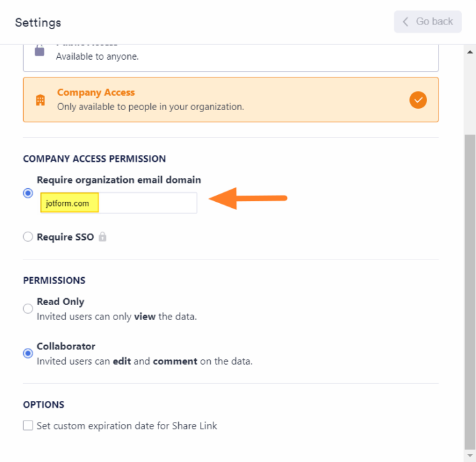
Task: Click the COMPANY ACCESS PERMISSION heading
Action: (x=95, y=159)
